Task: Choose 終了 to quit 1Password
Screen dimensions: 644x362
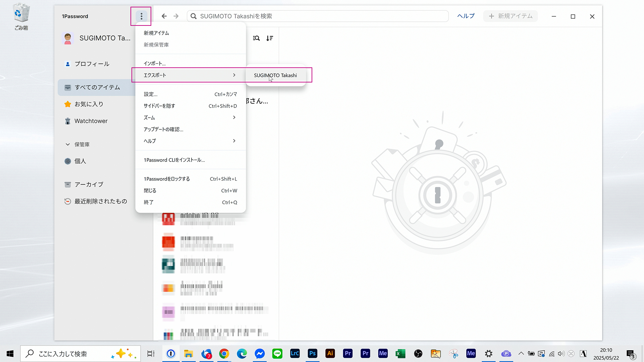Action: 191,202
